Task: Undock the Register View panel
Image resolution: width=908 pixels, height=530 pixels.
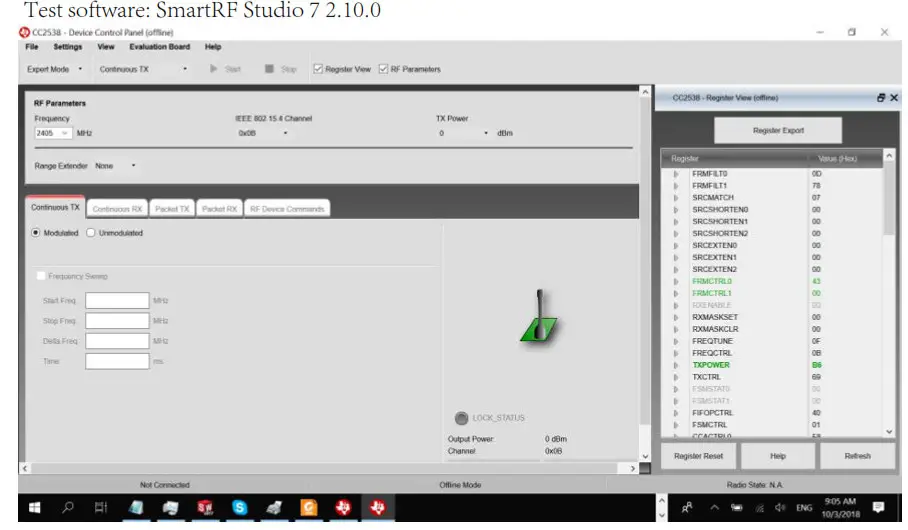Action: (x=880, y=98)
